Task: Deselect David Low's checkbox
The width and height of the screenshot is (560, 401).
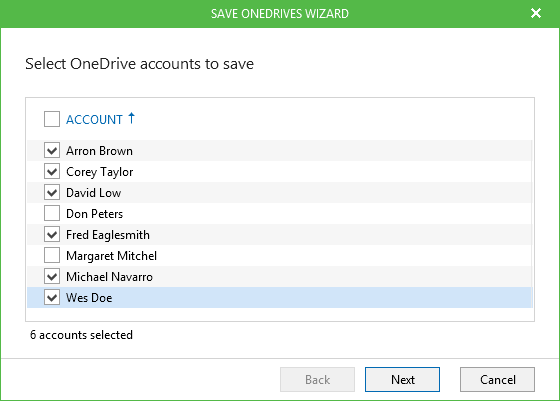Action: click(52, 192)
